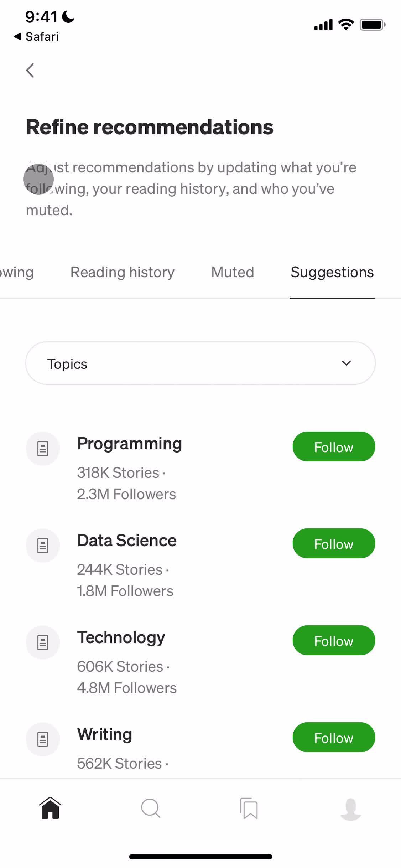
Task: Select the Suggestions tab
Action: coord(332,272)
